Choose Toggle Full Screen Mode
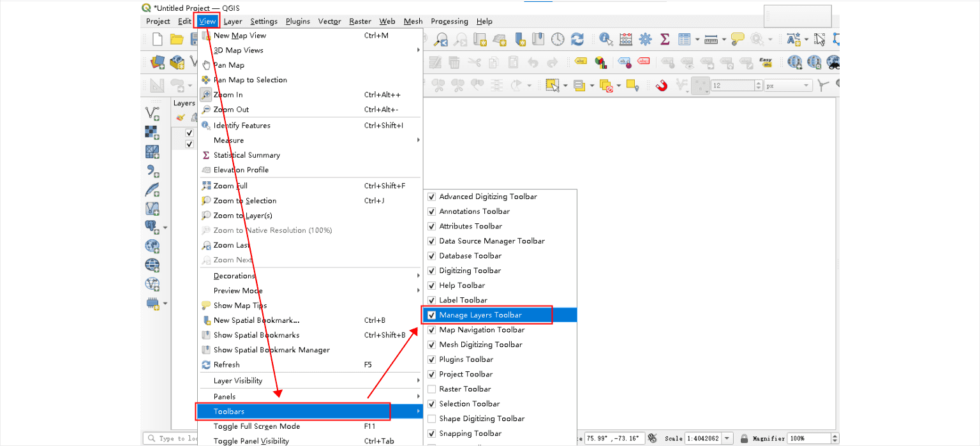Image resolution: width=980 pixels, height=446 pixels. (x=310, y=427)
